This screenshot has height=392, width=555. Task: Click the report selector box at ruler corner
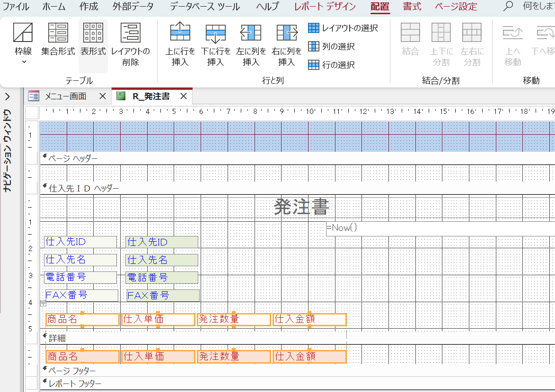[x=32, y=113]
